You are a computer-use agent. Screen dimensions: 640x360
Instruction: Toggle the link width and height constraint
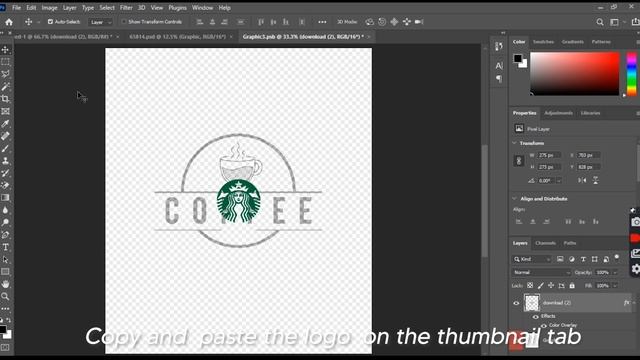(519, 161)
